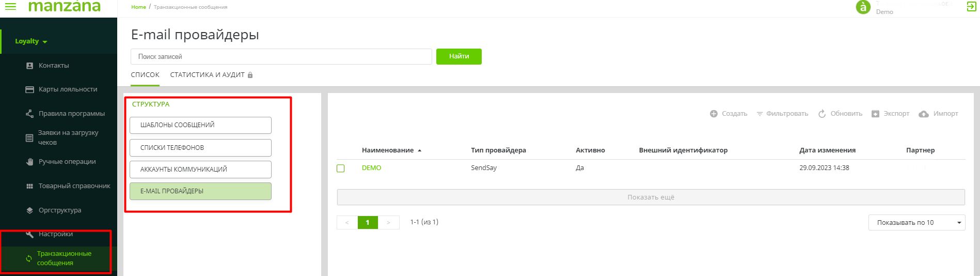
Task: Click the Импорт cloud icon
Action: point(924,114)
